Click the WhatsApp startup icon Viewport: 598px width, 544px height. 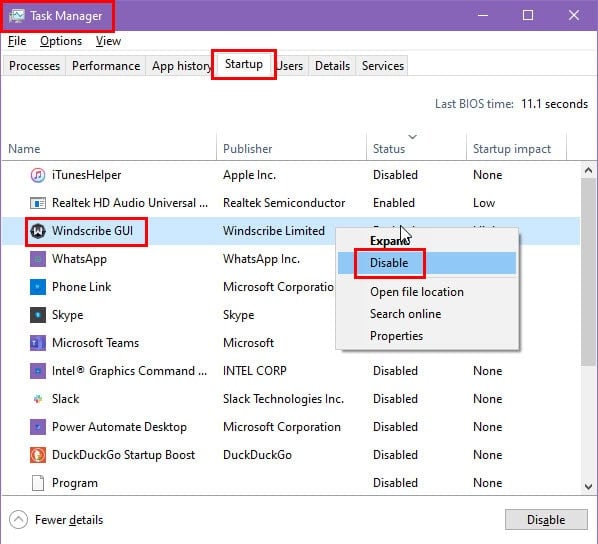[x=38, y=259]
